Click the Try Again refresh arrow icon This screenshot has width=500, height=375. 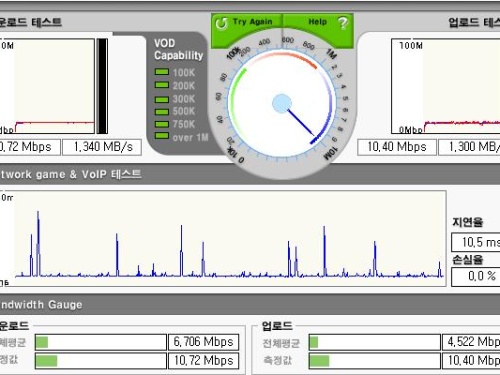pyautogui.click(x=221, y=23)
